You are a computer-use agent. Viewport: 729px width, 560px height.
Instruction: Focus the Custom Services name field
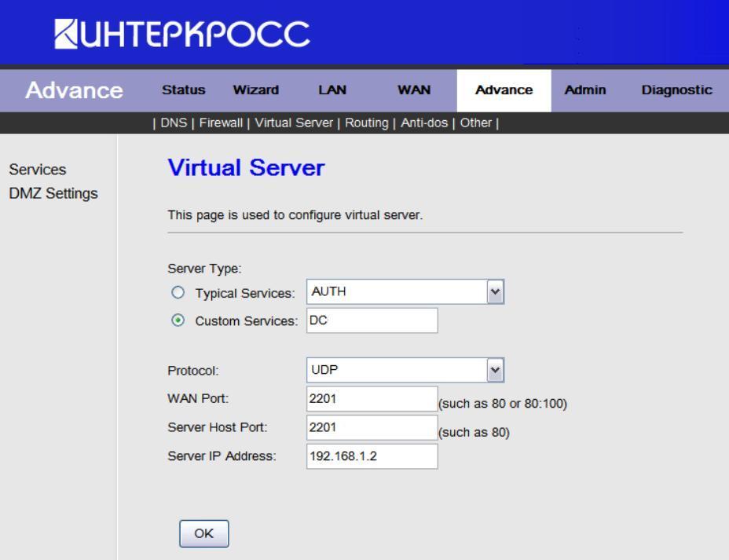click(372, 320)
